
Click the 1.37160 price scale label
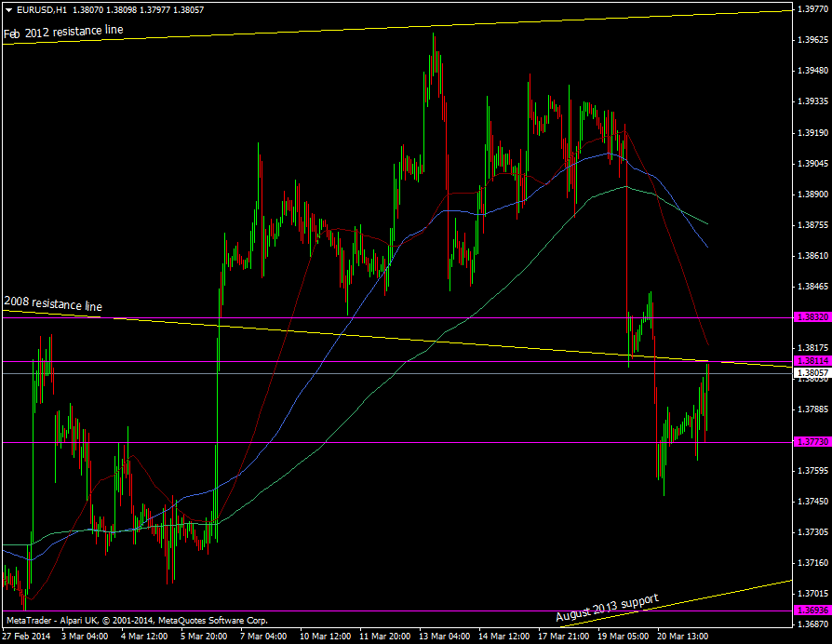(x=812, y=563)
